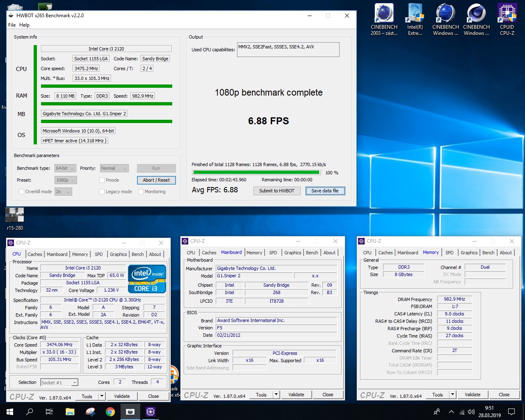Image resolution: width=525 pixels, height=420 pixels.
Task: Click Close button in middle CPU-Z window
Action: [x=328, y=395]
